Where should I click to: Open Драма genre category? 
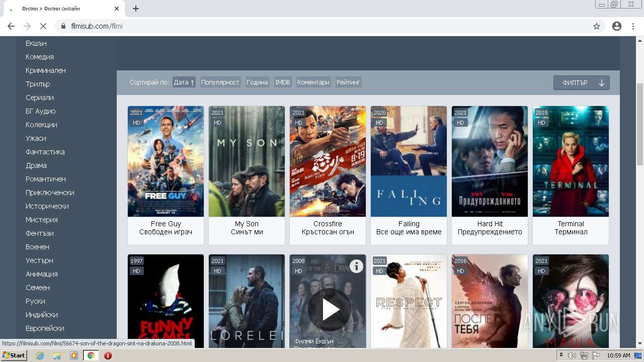click(36, 165)
